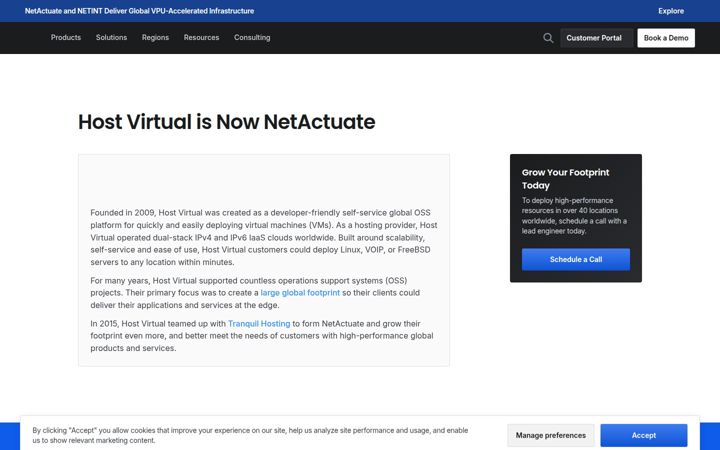Click the Founded in 2009 paragraph text
Screen dimensions: 720x450
coord(264,237)
